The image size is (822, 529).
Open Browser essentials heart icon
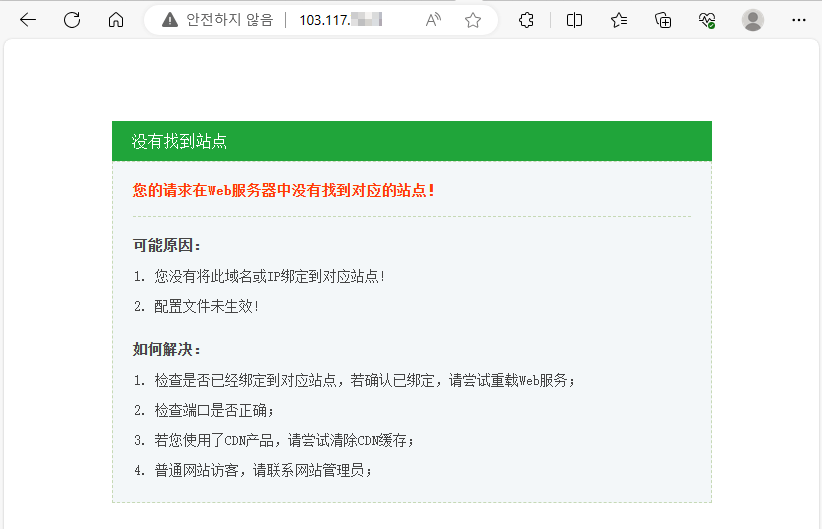[x=707, y=20]
